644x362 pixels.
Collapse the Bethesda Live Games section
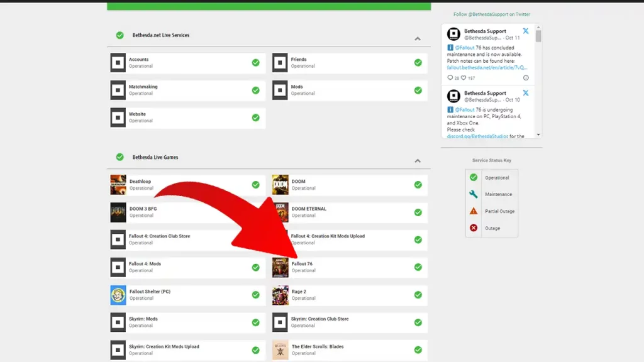418,161
